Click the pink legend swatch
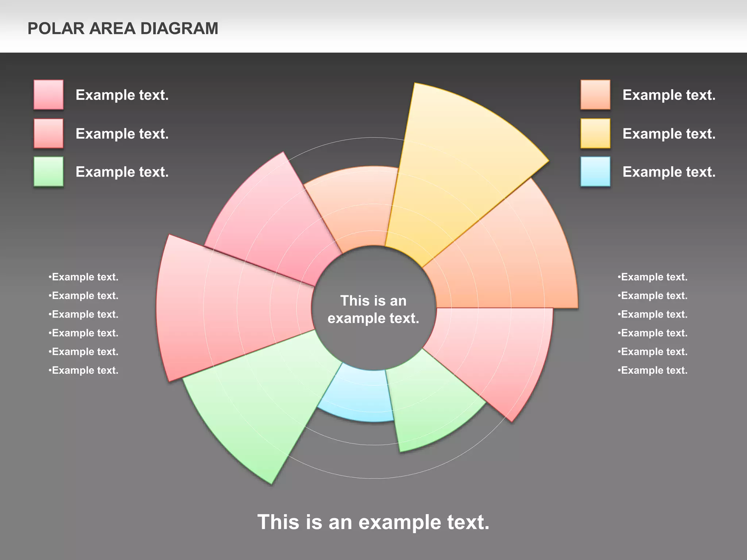This screenshot has height=560, width=747. click(49, 95)
